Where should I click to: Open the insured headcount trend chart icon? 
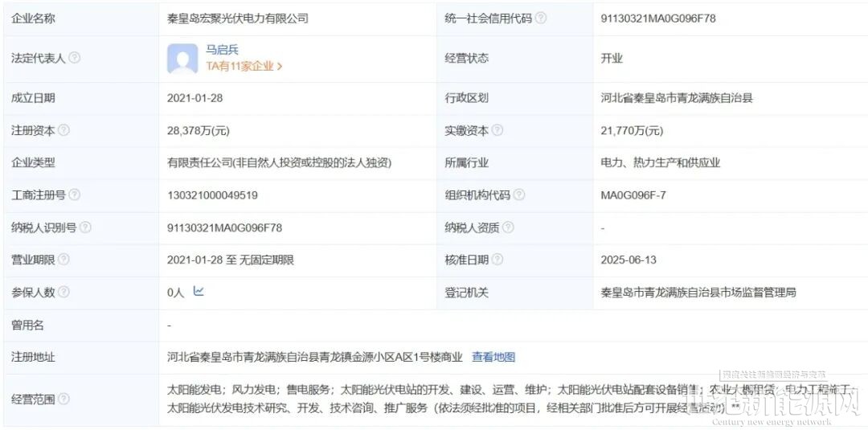pos(199,292)
